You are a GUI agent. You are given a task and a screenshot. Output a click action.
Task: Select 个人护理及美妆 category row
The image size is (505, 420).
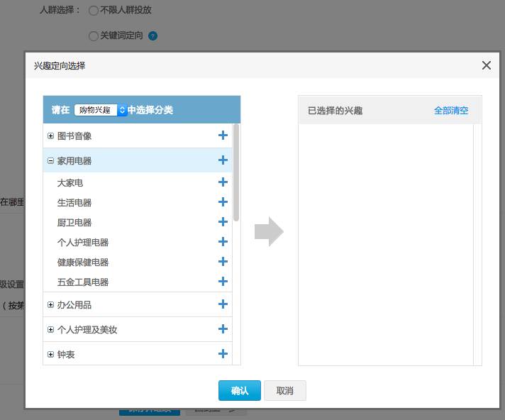(87, 330)
